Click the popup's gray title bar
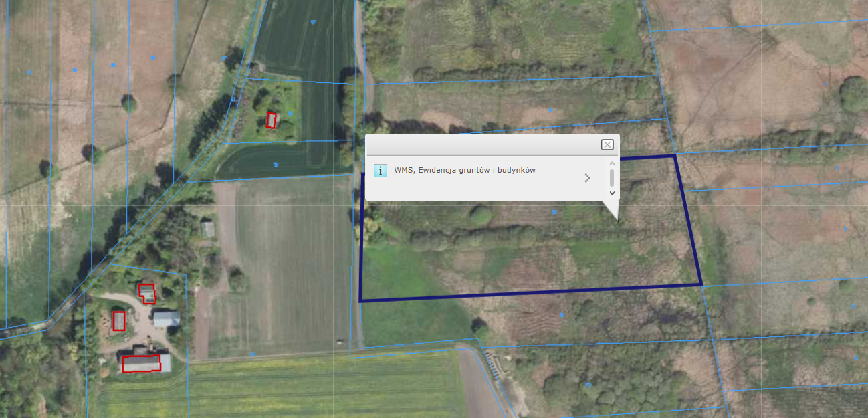This screenshot has height=418, width=868. [x=481, y=144]
